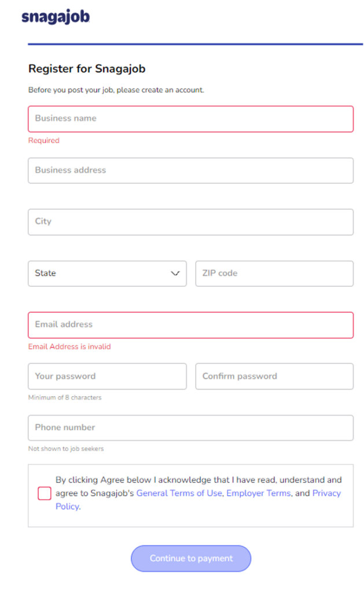364x593 pixels.
Task: Click the Snagajob logo
Action: pos(56,17)
